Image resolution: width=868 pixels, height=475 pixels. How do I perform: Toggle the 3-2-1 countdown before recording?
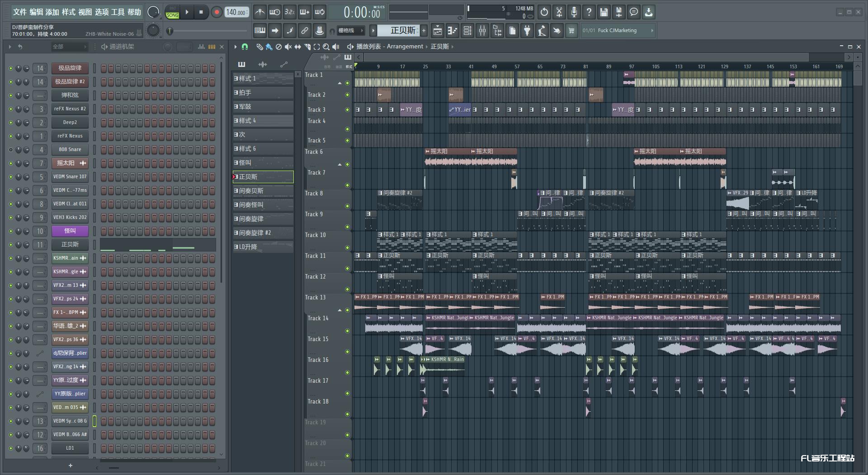290,12
